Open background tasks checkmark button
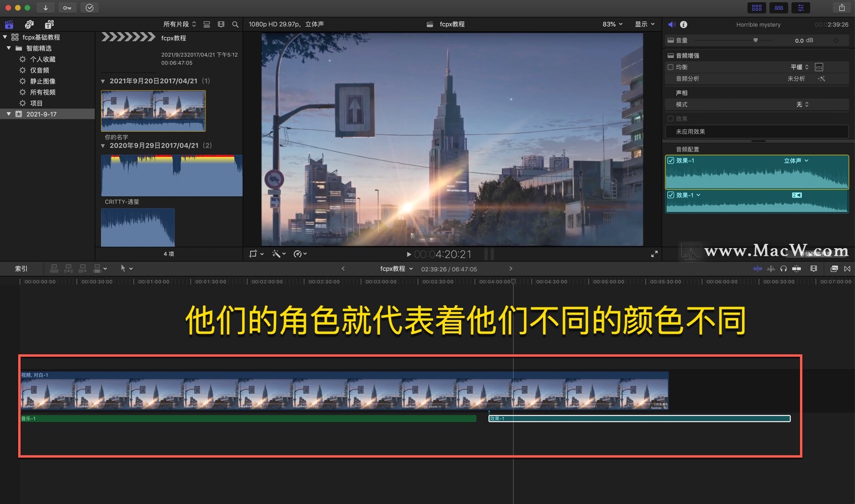855x504 pixels. coord(89,8)
